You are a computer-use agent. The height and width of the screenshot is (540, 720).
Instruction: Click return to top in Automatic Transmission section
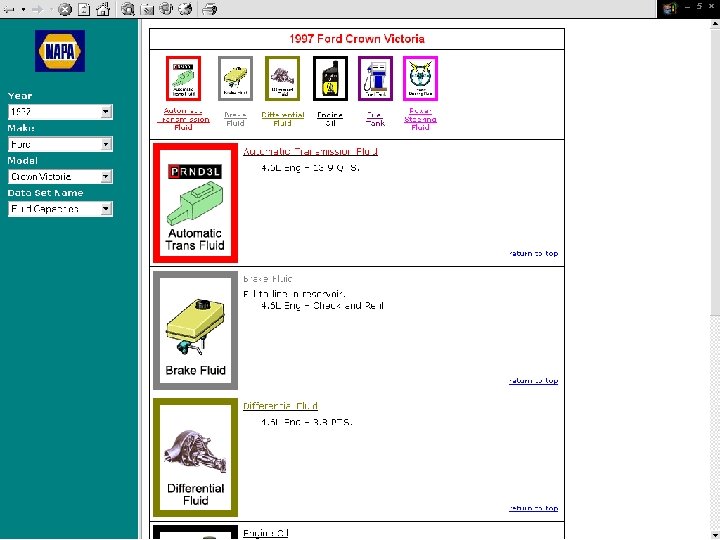534,253
